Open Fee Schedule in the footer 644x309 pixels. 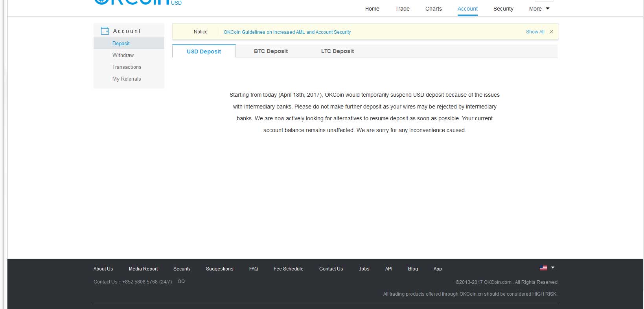[288, 269]
